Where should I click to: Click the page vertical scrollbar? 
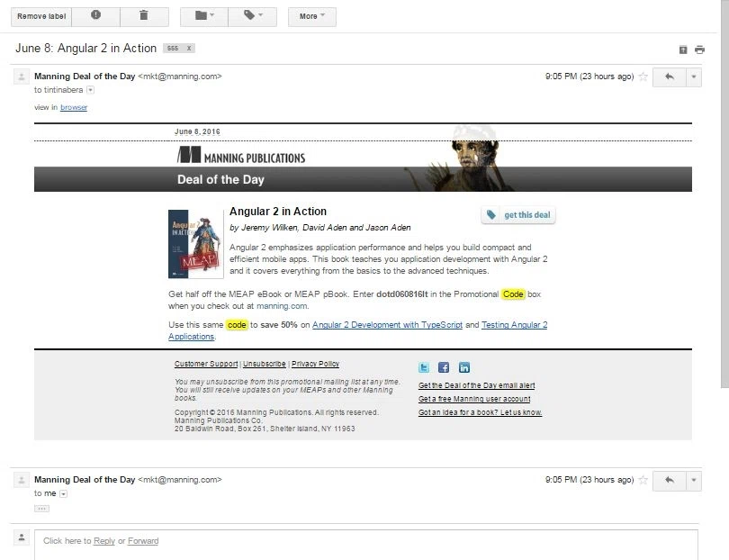724,193
